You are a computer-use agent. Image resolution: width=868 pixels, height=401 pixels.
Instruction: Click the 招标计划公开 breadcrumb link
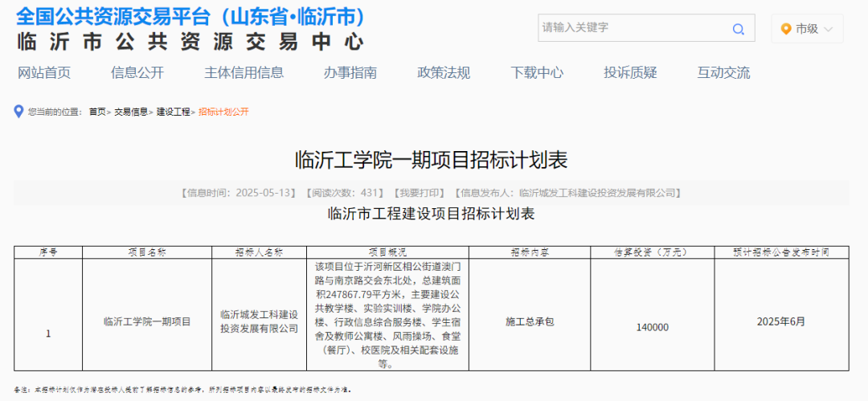pos(223,112)
